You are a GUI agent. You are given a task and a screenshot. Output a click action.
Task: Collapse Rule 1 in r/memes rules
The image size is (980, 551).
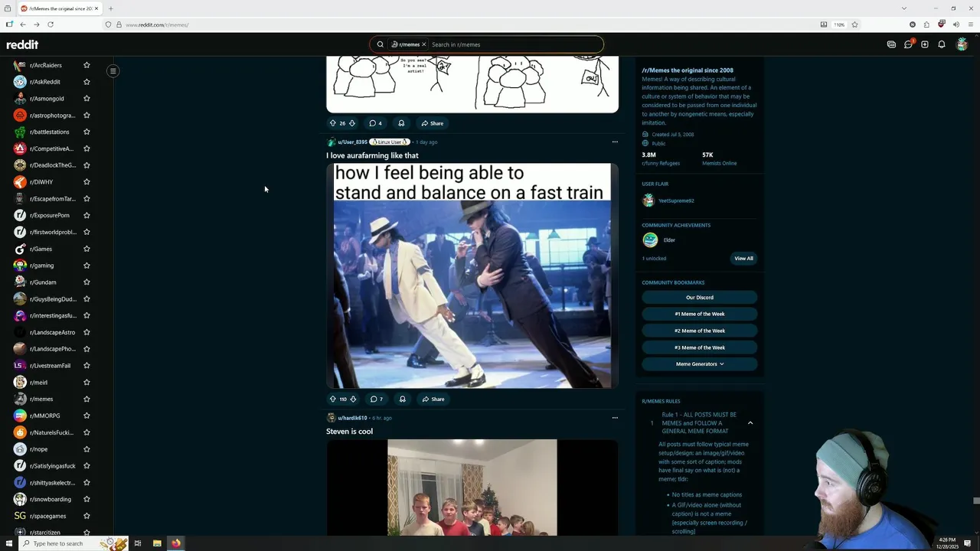750,422
